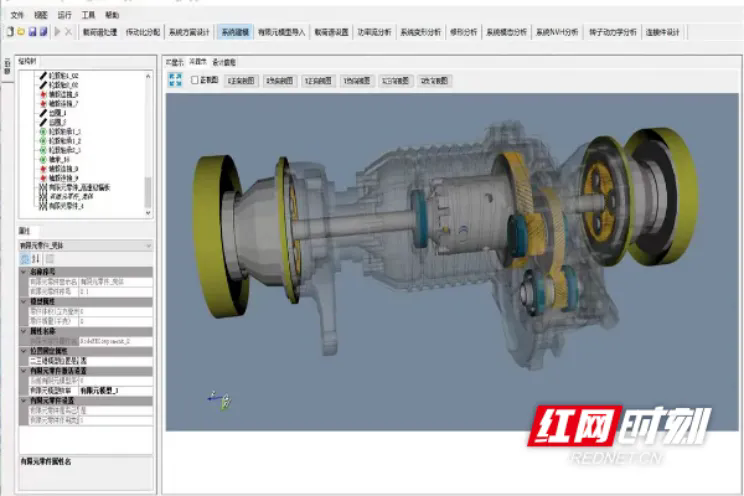
Task: Select the last finite element part in tree
Action: [64, 207]
